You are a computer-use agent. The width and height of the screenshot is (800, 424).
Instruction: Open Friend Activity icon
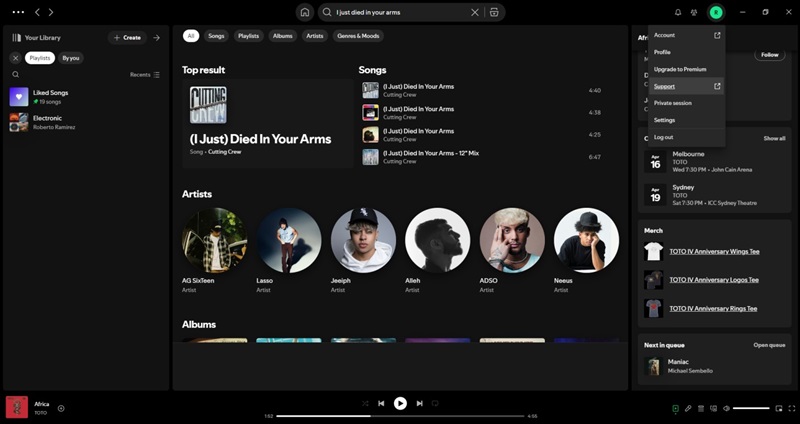694,12
